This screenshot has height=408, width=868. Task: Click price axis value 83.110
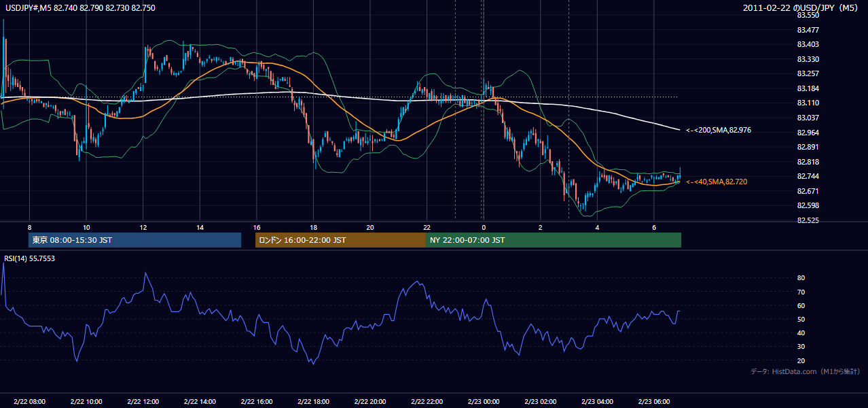[x=808, y=103]
